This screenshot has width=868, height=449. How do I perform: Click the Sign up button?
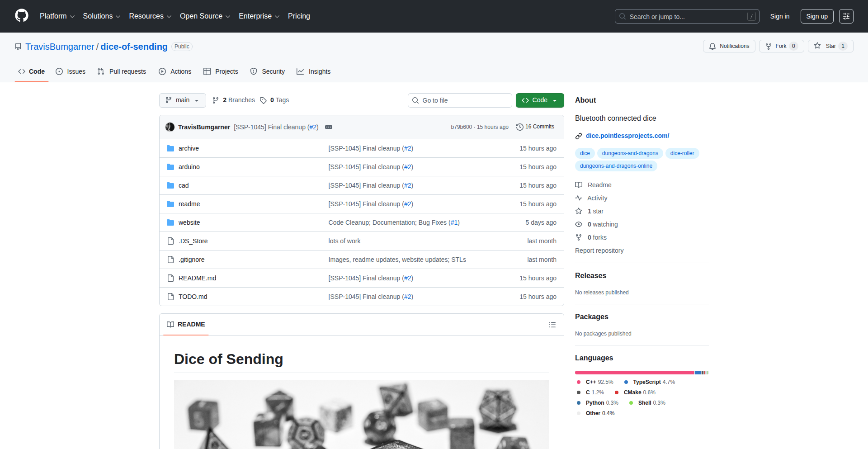(x=817, y=16)
